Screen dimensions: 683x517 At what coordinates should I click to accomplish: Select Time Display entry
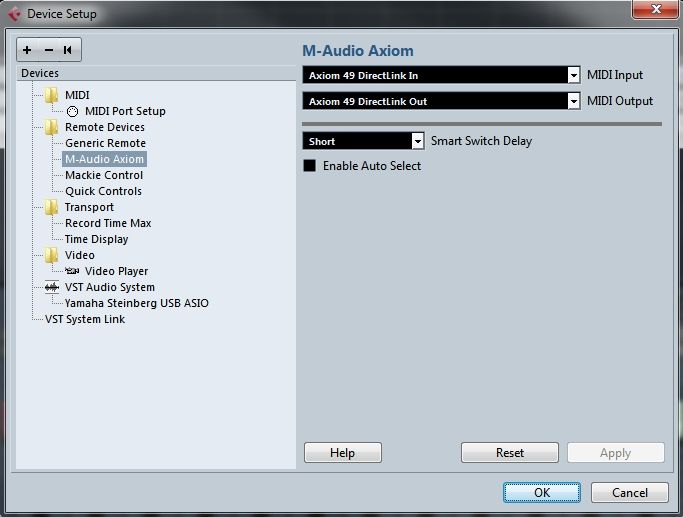click(97, 239)
